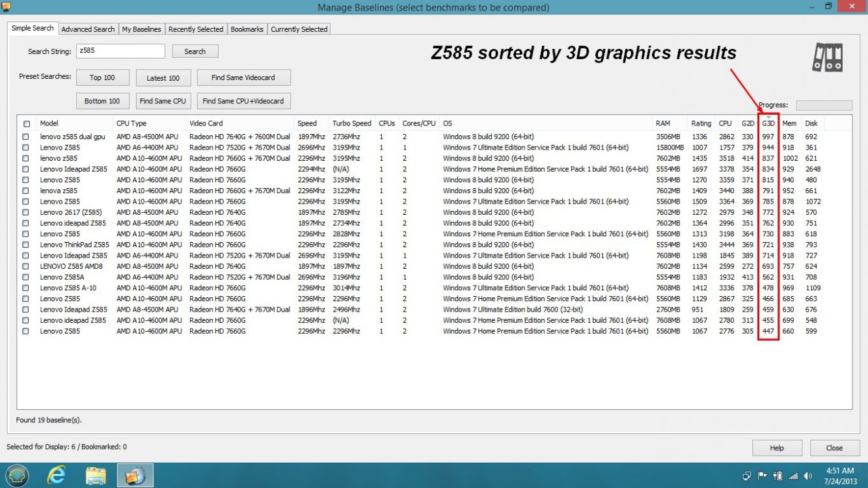Click the Find Same CPU button
The width and height of the screenshot is (868, 488).
163,101
